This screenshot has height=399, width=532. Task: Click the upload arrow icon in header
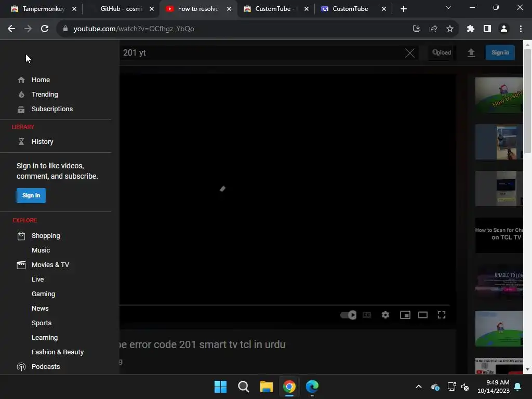click(x=471, y=52)
